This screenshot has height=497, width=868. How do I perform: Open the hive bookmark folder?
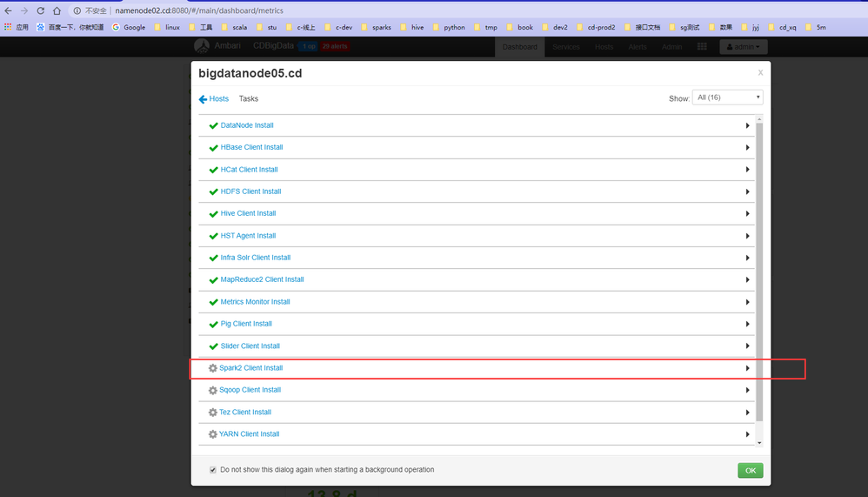tap(412, 27)
